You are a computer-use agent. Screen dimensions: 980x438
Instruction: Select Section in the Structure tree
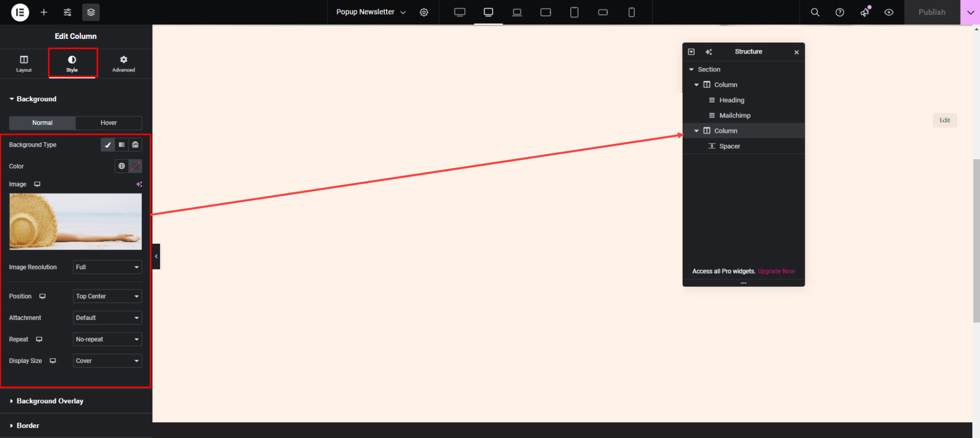[743, 69]
